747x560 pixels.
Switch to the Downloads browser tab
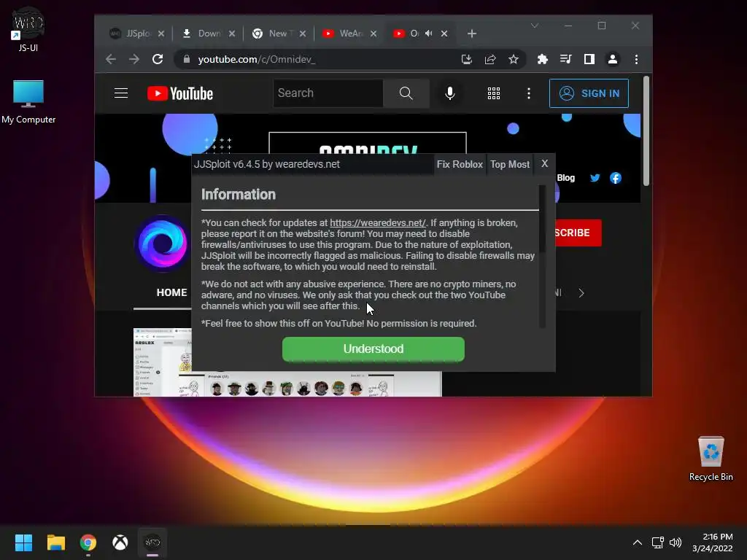[203, 34]
